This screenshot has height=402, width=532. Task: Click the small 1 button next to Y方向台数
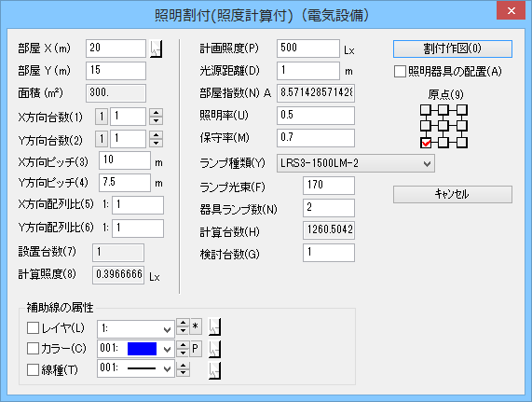tap(102, 139)
